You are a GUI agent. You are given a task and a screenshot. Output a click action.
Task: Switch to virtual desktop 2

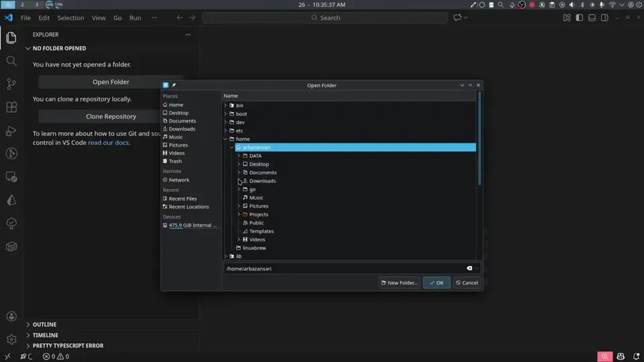(x=22, y=5)
